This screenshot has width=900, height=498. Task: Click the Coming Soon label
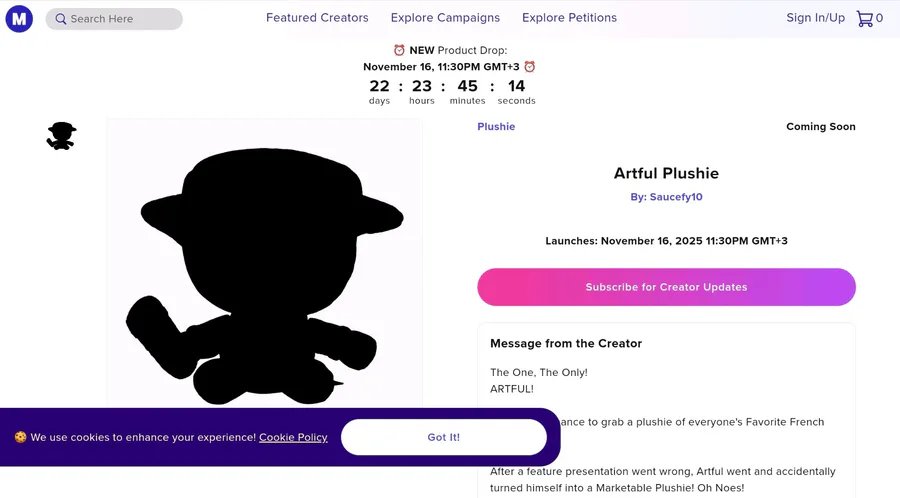click(820, 127)
